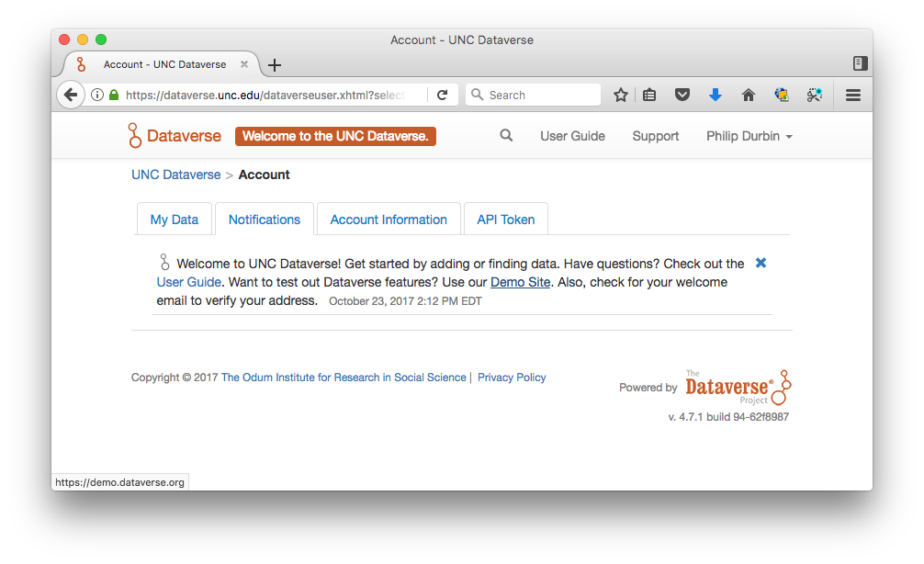Save page to Pocket icon
This screenshot has height=564, width=924.
(682, 95)
